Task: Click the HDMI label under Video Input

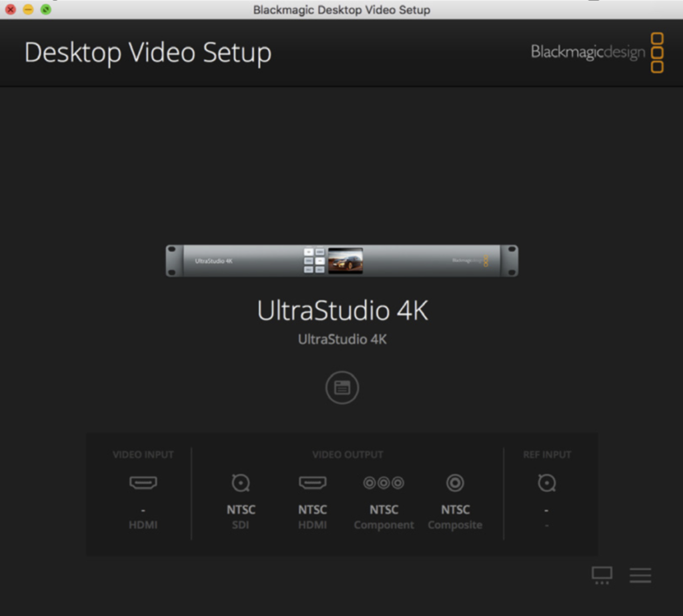Action: [143, 525]
